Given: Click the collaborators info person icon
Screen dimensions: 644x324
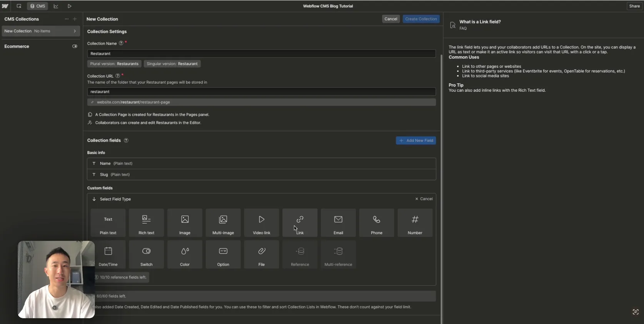Looking at the screenshot, I should pos(90,123).
